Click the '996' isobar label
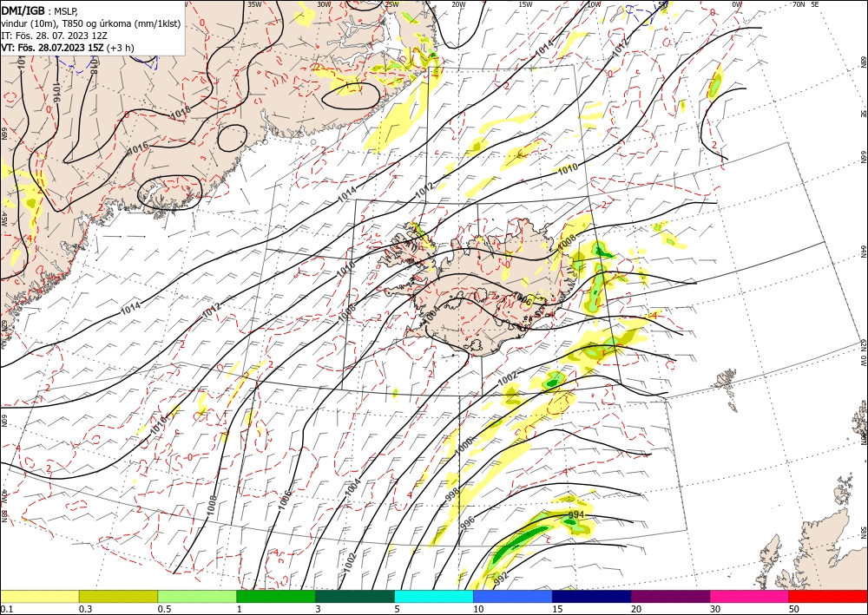The image size is (868, 615). pyautogui.click(x=468, y=523)
